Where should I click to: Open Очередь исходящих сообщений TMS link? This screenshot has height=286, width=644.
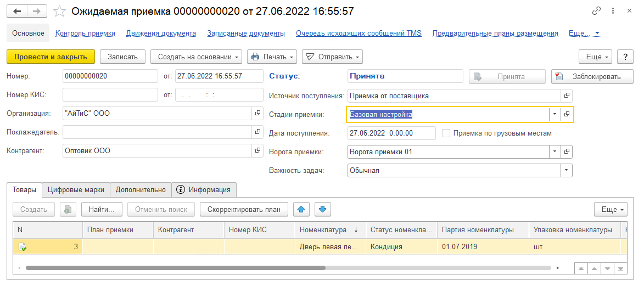[x=359, y=33]
